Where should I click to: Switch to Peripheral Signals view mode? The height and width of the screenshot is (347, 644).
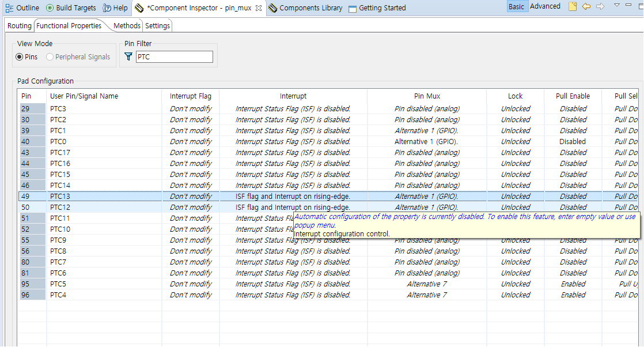50,56
